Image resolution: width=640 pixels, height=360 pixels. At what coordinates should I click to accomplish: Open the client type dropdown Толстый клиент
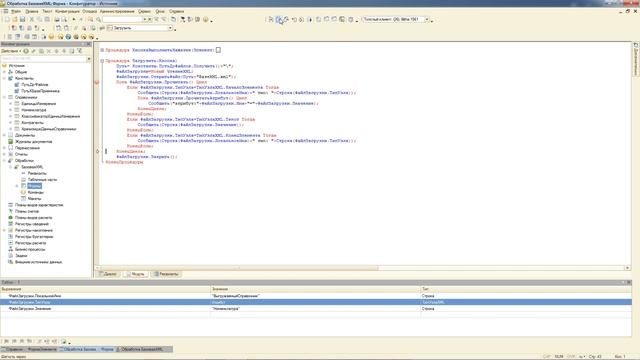tap(427, 19)
